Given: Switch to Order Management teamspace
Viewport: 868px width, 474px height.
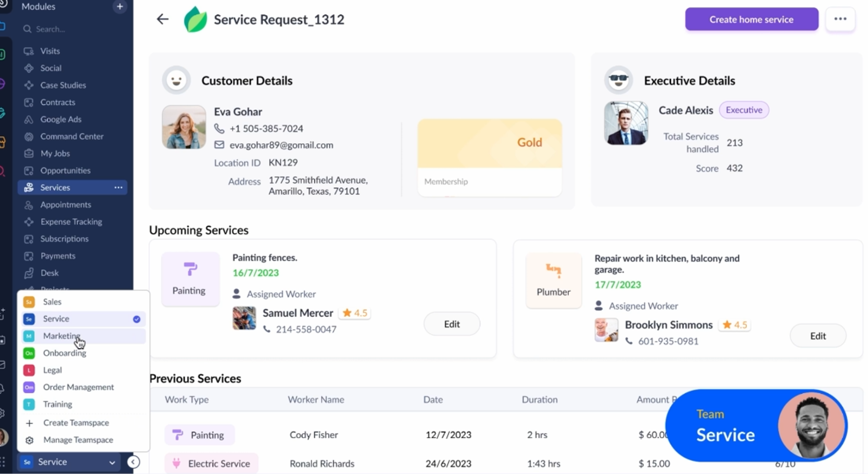Looking at the screenshot, I should pos(83,387).
